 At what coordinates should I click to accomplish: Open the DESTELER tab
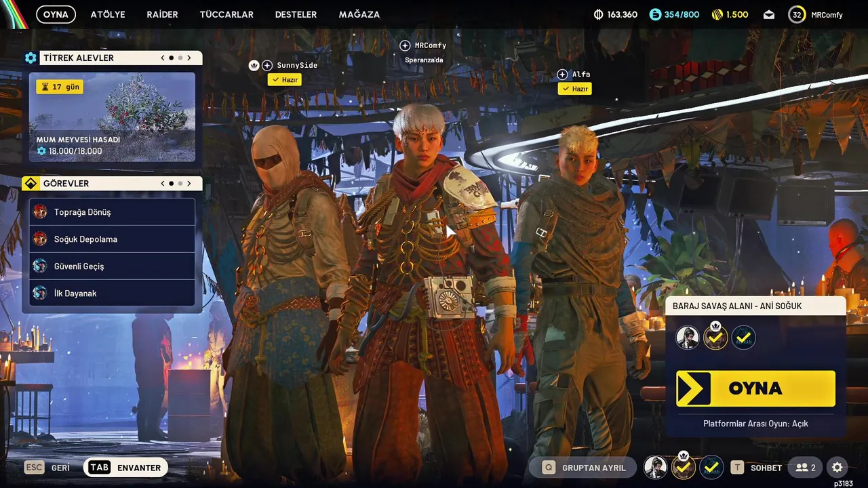(296, 14)
